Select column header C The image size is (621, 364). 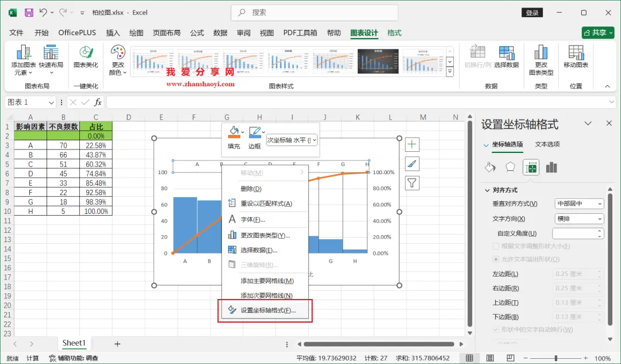point(96,117)
